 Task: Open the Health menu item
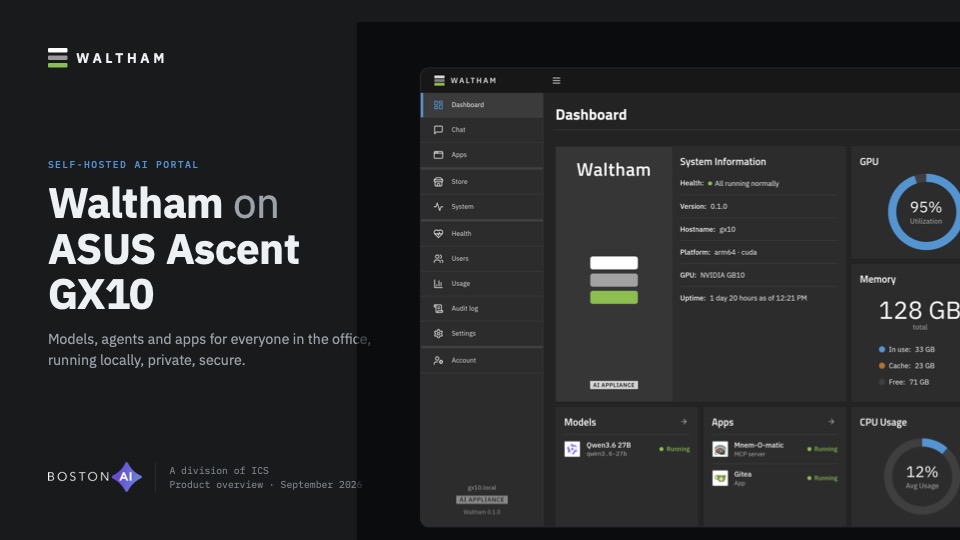coord(482,233)
